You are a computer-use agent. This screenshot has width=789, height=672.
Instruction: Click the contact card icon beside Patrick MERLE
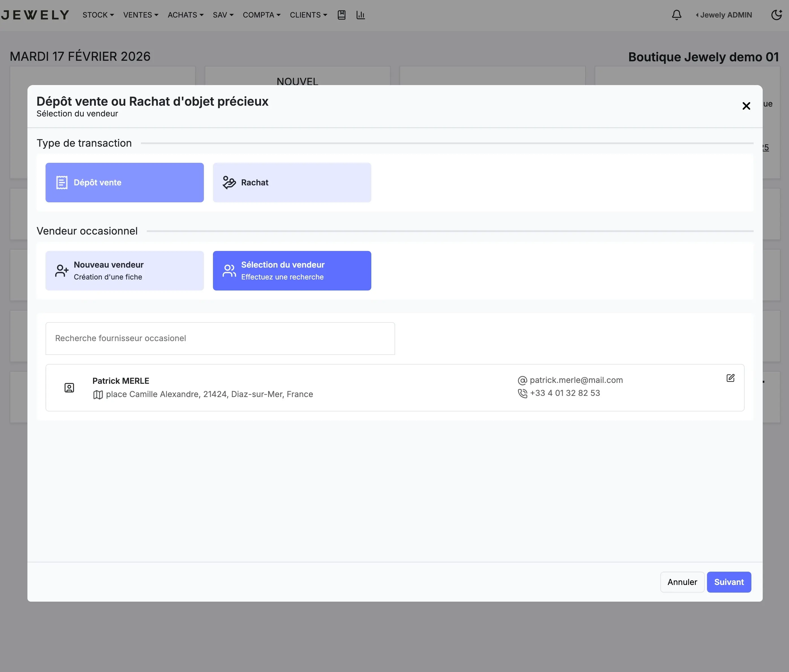[69, 388]
